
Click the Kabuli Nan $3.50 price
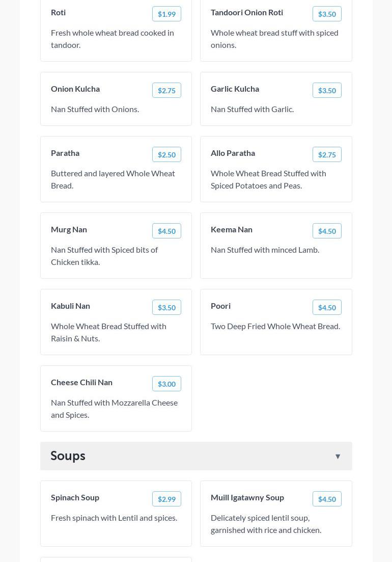tap(166, 308)
